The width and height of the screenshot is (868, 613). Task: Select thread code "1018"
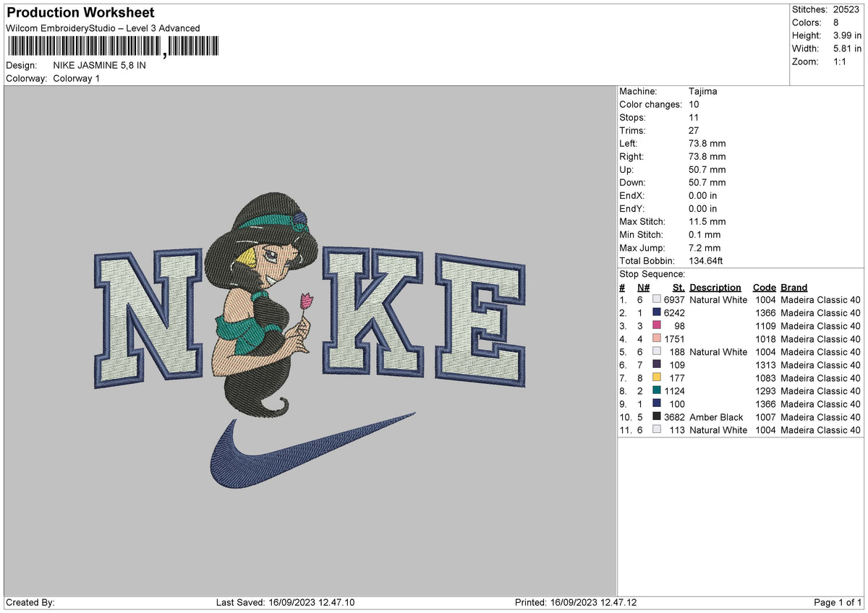pos(766,339)
